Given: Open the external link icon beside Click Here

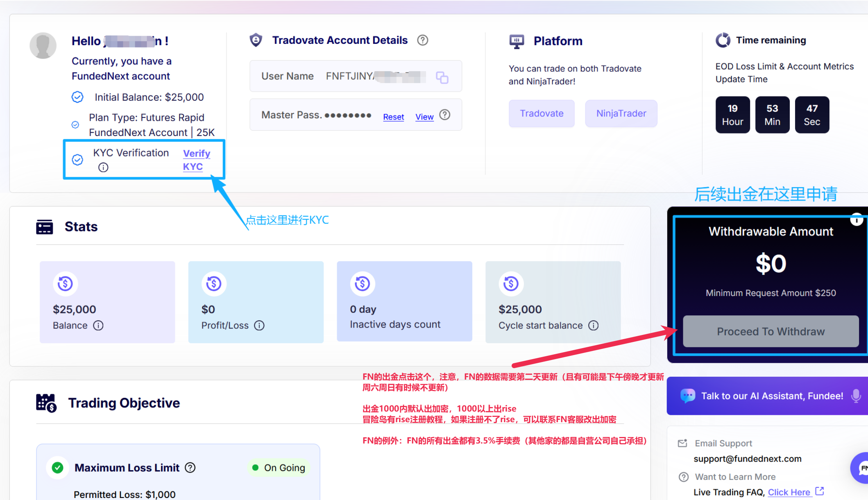Looking at the screenshot, I should pyautogui.click(x=820, y=491).
